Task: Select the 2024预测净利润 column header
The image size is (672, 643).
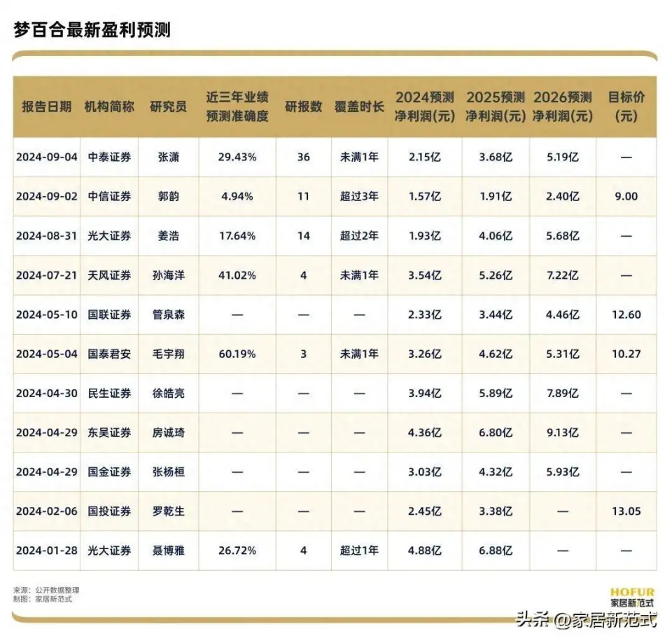Action: point(424,106)
